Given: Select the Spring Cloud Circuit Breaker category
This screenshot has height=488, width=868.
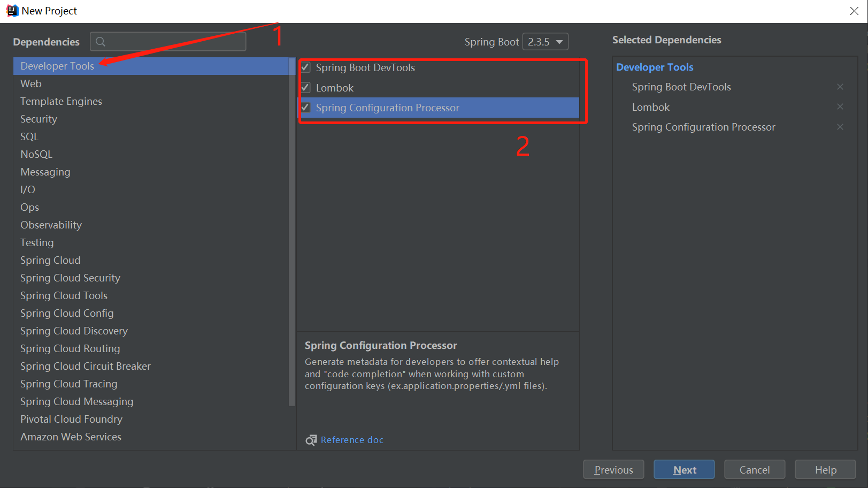Looking at the screenshot, I should click(151, 366).
